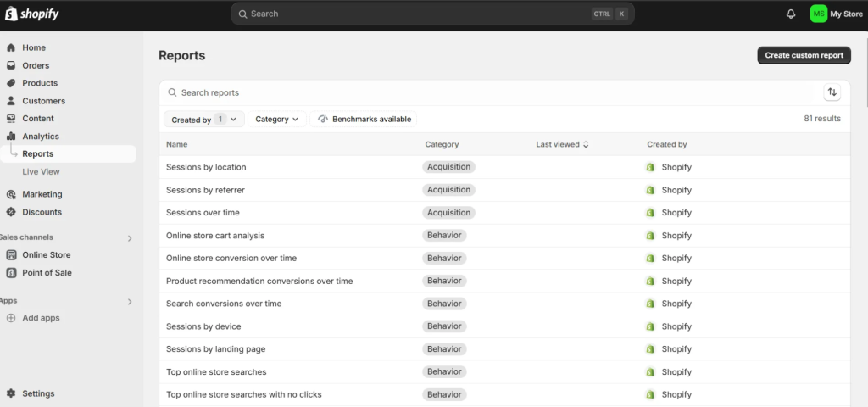Click Shopify icon in Sessions by device row
This screenshot has width=868, height=407.
[650, 326]
